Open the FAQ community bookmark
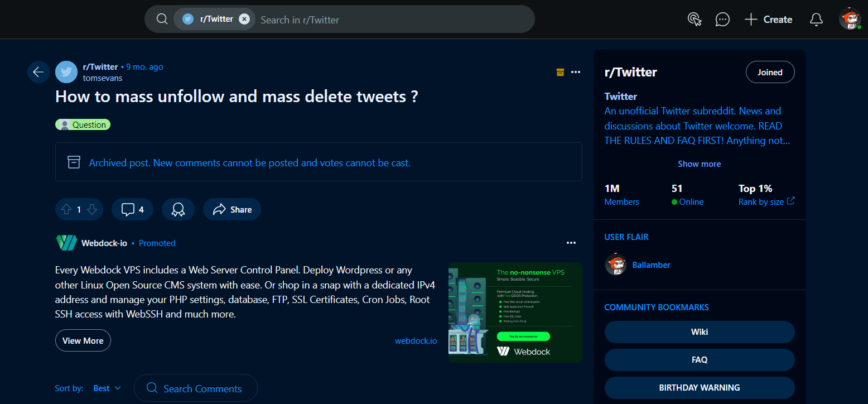The height and width of the screenshot is (404, 868). coord(700,359)
